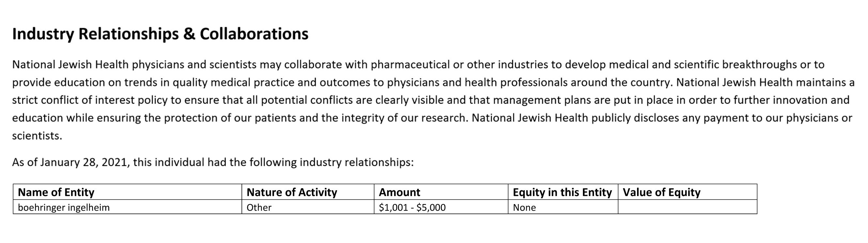Click the Amount column header
Image resolution: width=868 pixels, height=243 pixels.
441,192
